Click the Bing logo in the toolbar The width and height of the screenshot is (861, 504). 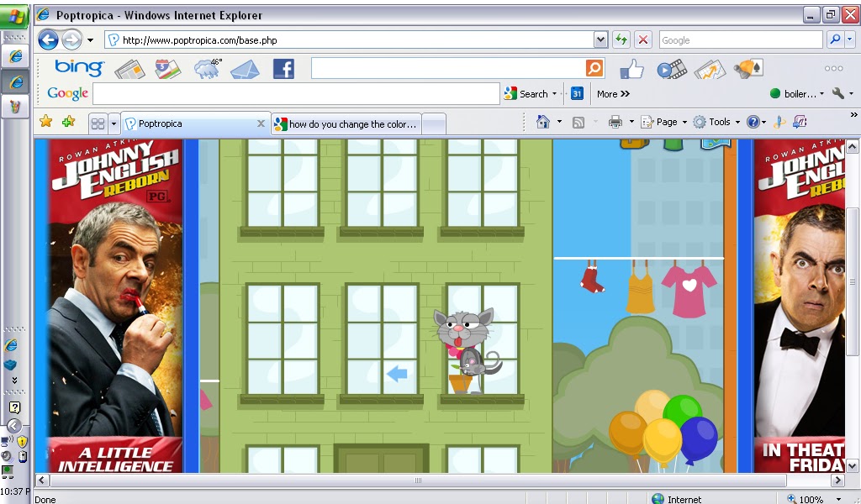(x=79, y=67)
